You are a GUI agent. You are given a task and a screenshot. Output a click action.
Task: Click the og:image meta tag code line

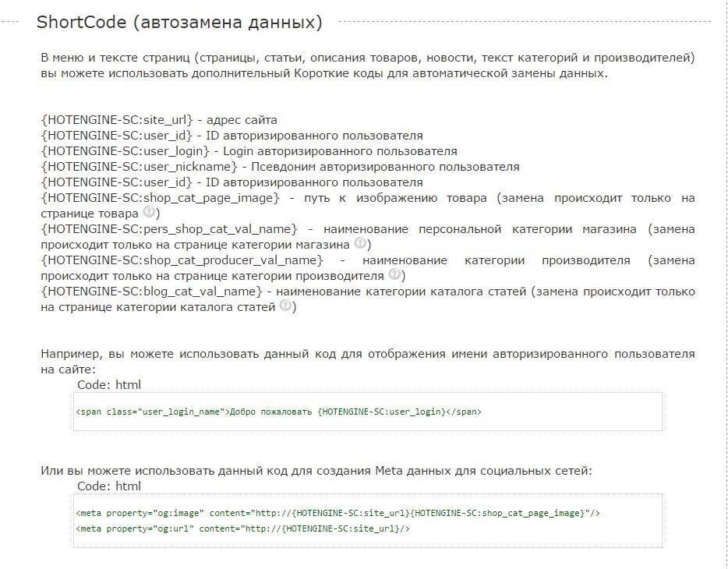click(x=337, y=513)
